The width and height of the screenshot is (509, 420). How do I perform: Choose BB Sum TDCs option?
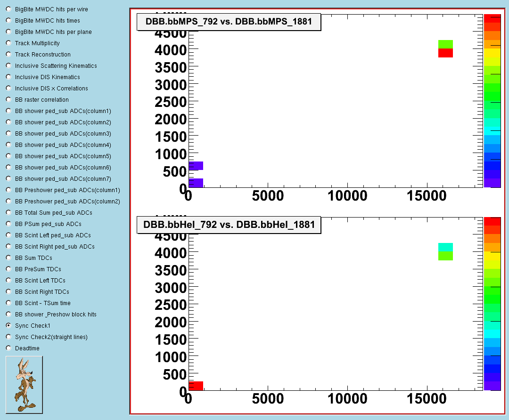(9, 258)
